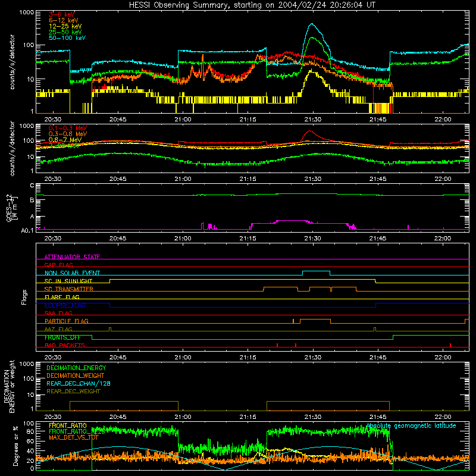Click the 50-100 keV curve peak near 21:30
The height and width of the screenshot is (476, 476).
click(x=312, y=24)
